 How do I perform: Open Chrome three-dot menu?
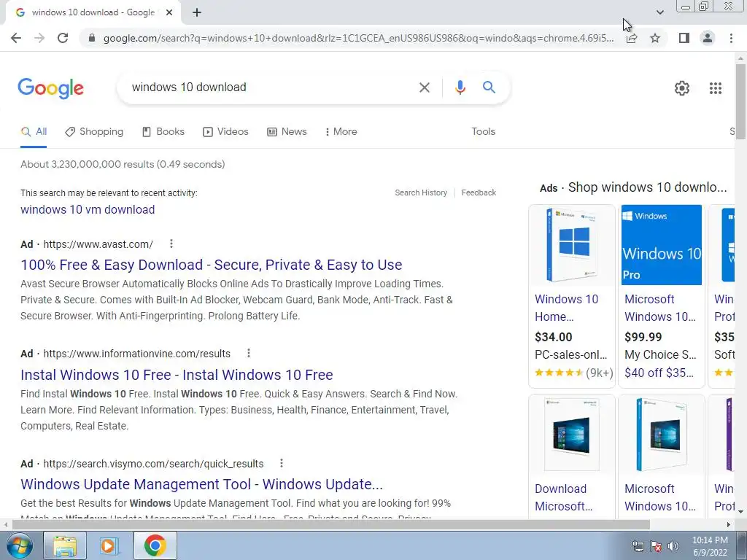click(x=731, y=38)
